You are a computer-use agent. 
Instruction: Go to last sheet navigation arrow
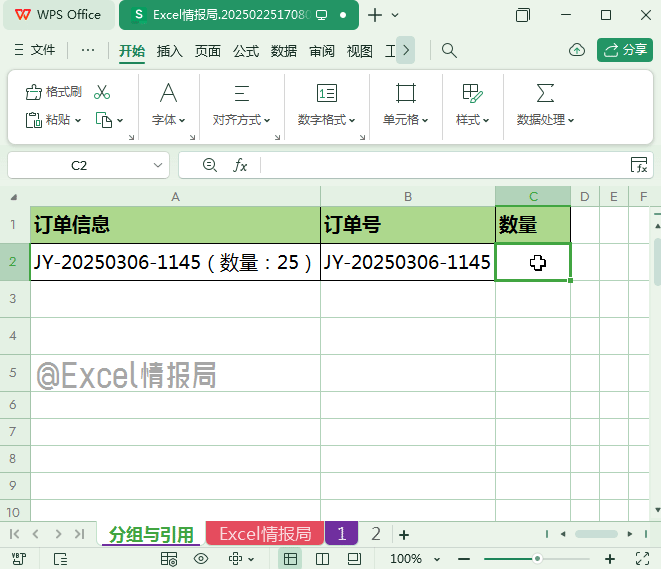point(80,534)
